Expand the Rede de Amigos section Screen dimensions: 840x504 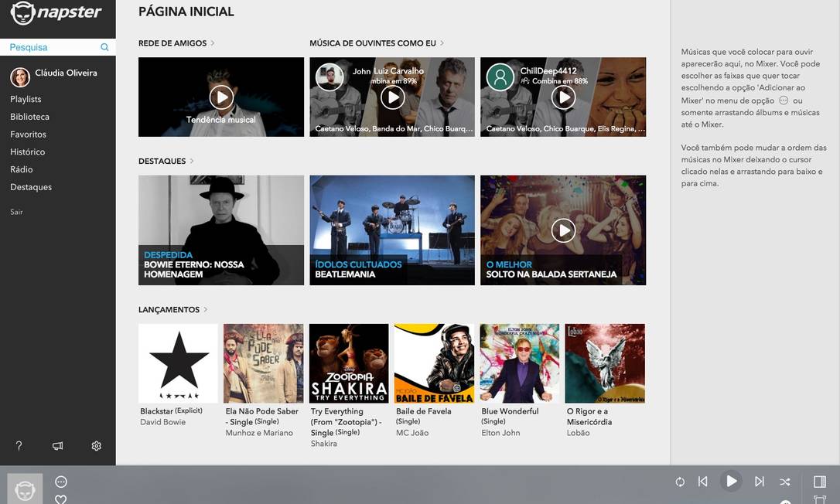(213, 43)
